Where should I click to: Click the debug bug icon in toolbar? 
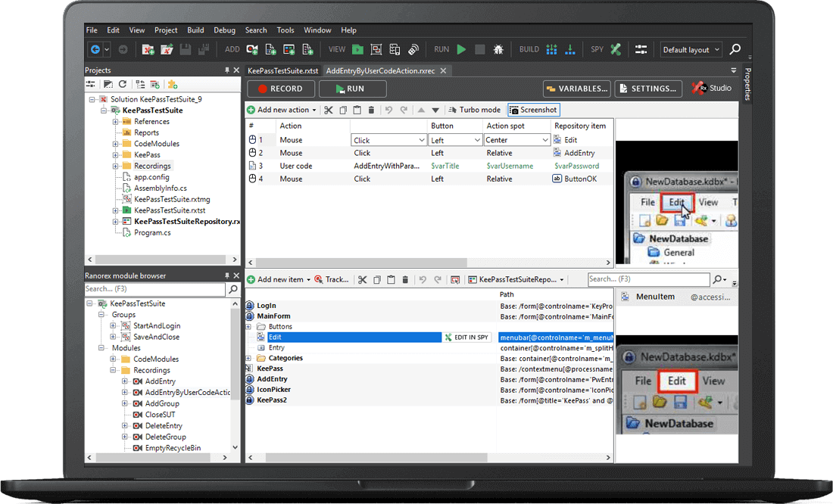[x=498, y=49]
